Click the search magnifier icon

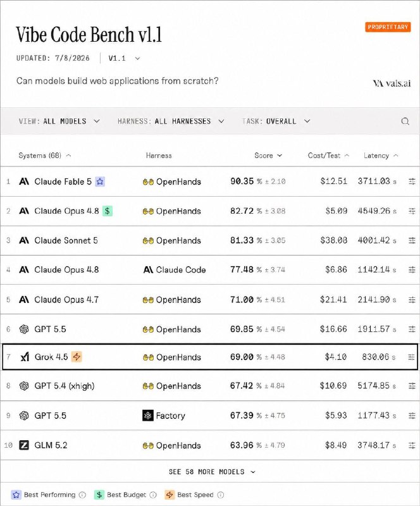(x=405, y=121)
